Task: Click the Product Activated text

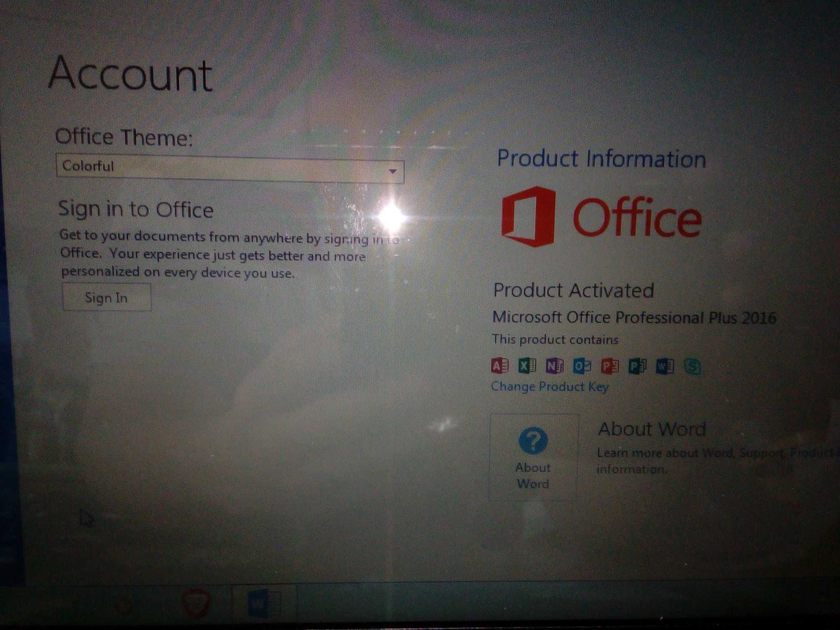Action: point(574,290)
